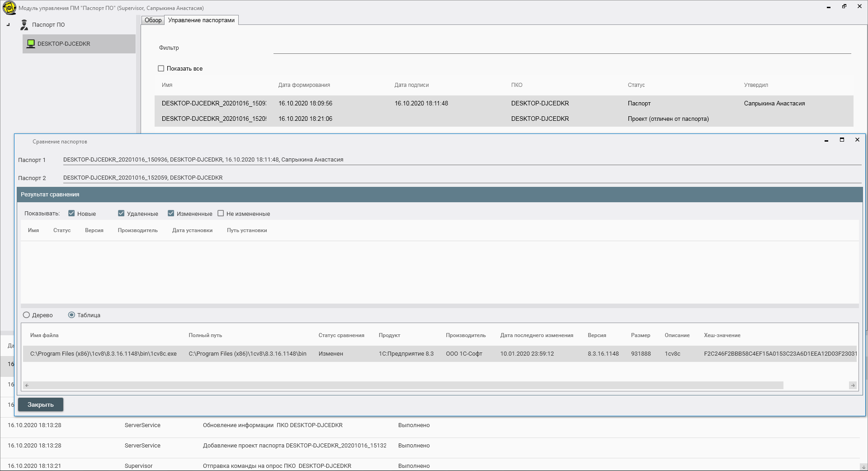
Task: Click the log scrollbar down arrow
Action: pyautogui.click(x=863, y=467)
